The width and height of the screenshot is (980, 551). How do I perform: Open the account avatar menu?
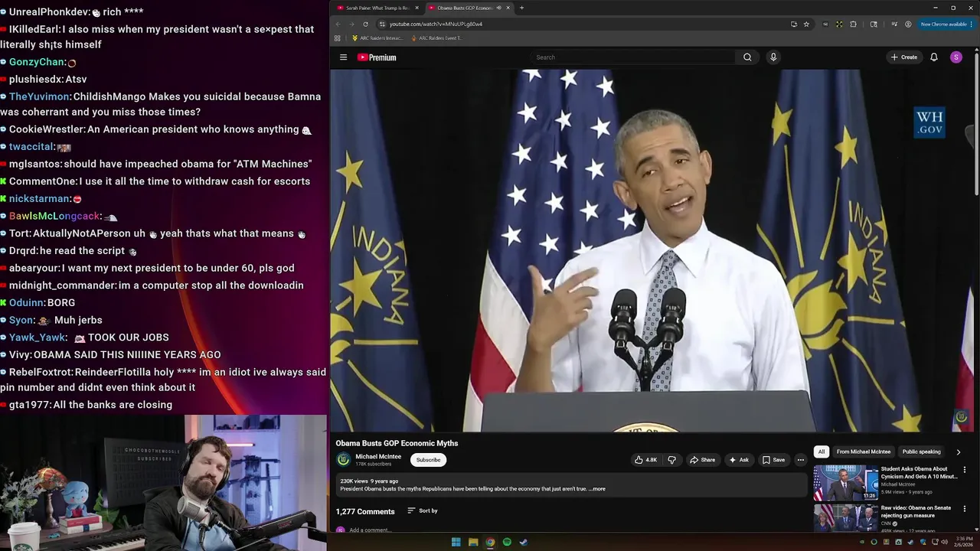point(955,57)
